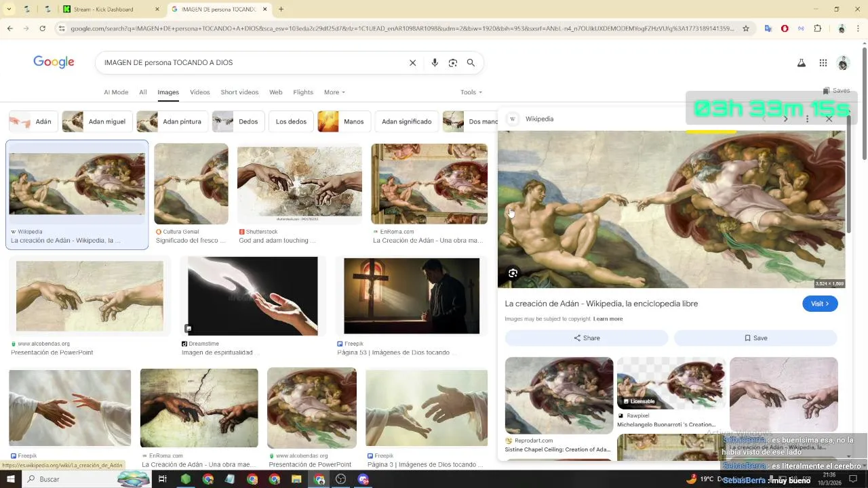
Task: Open File Explorer from the taskbar
Action: pos(296,479)
